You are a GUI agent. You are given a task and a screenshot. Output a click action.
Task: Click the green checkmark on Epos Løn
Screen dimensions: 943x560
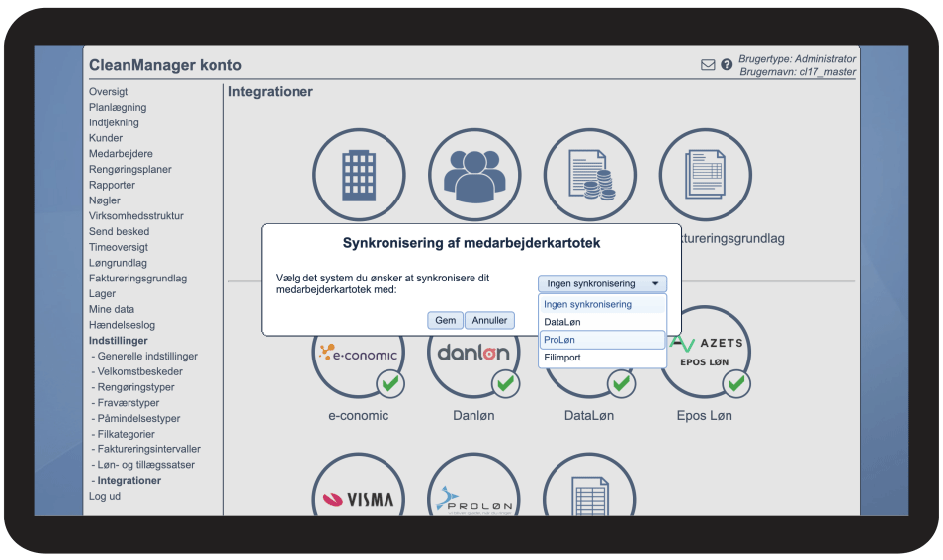point(736,383)
